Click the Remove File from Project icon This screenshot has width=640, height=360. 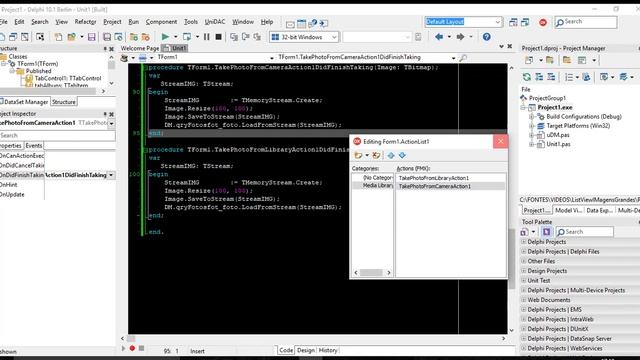(x=145, y=37)
